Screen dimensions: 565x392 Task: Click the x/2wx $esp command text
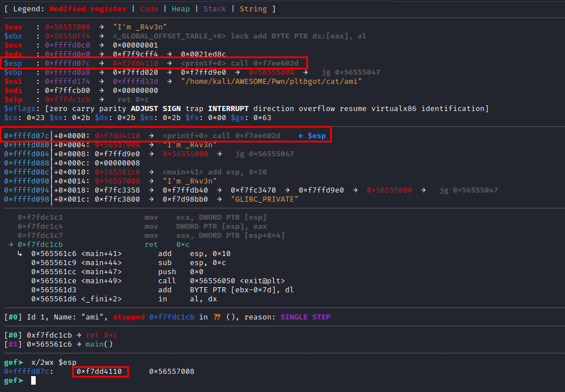pos(54,362)
